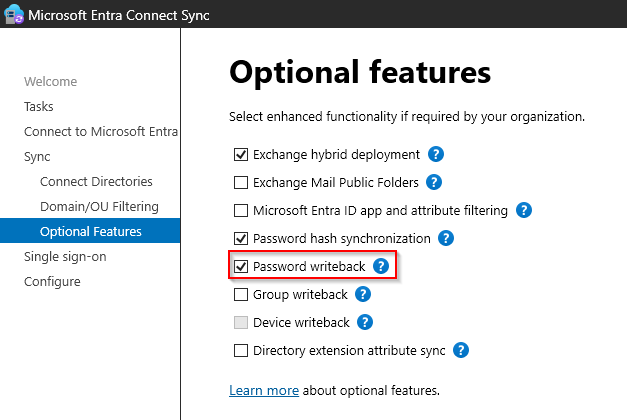Enable Group writeback option
The image size is (627, 420).
click(240, 295)
